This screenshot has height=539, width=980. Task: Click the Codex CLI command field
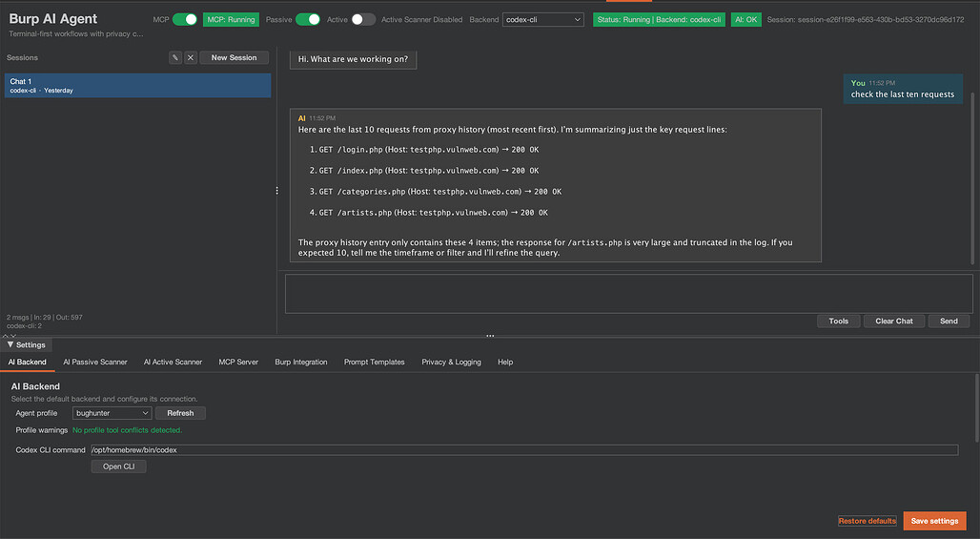[x=523, y=450]
